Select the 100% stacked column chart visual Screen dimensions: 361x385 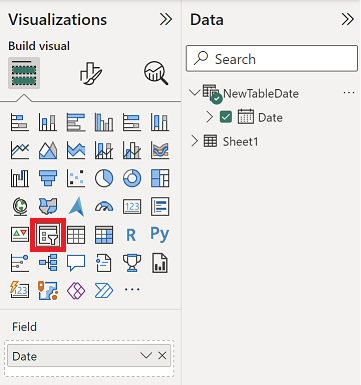click(160, 122)
